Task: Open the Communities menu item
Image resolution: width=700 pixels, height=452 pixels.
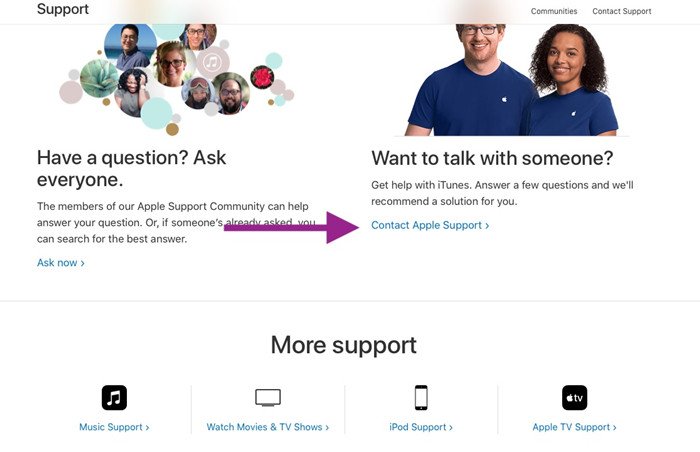Action: click(554, 11)
